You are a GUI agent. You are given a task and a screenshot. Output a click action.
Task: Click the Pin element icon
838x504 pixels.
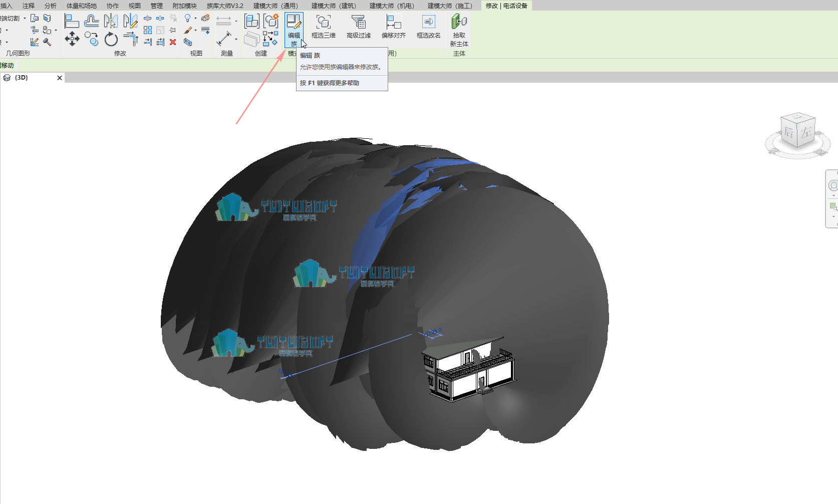coord(173,30)
